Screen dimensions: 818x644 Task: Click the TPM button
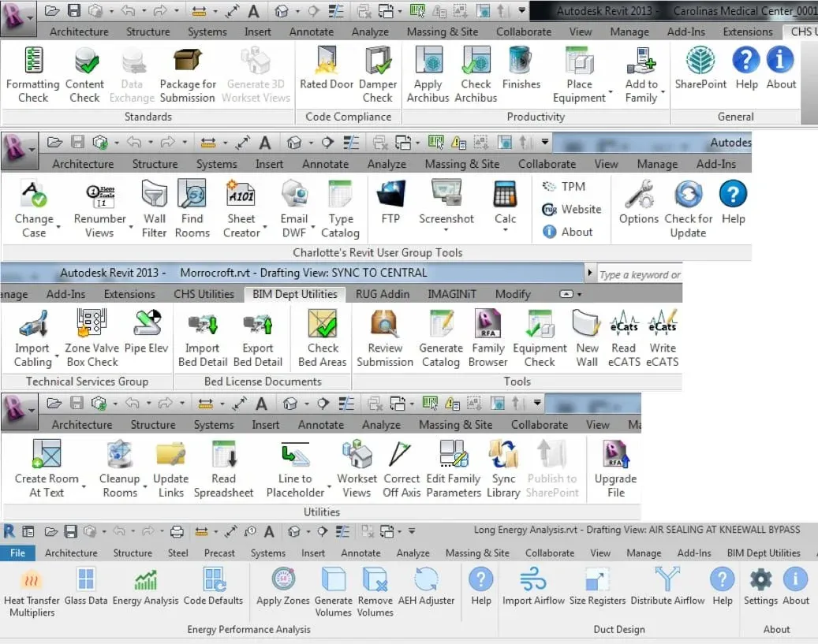565,186
